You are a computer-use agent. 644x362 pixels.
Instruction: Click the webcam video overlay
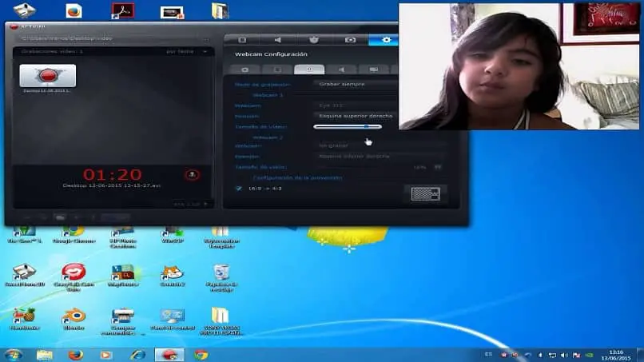pos(519,66)
